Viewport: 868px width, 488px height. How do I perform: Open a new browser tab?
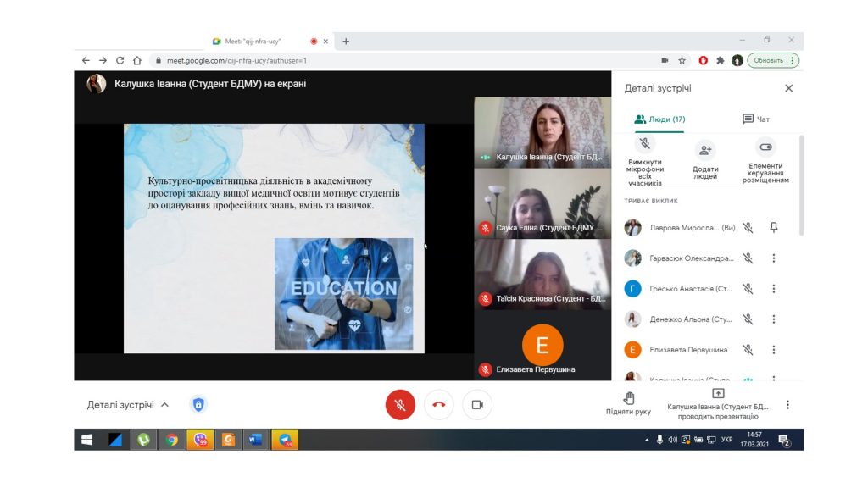346,41
